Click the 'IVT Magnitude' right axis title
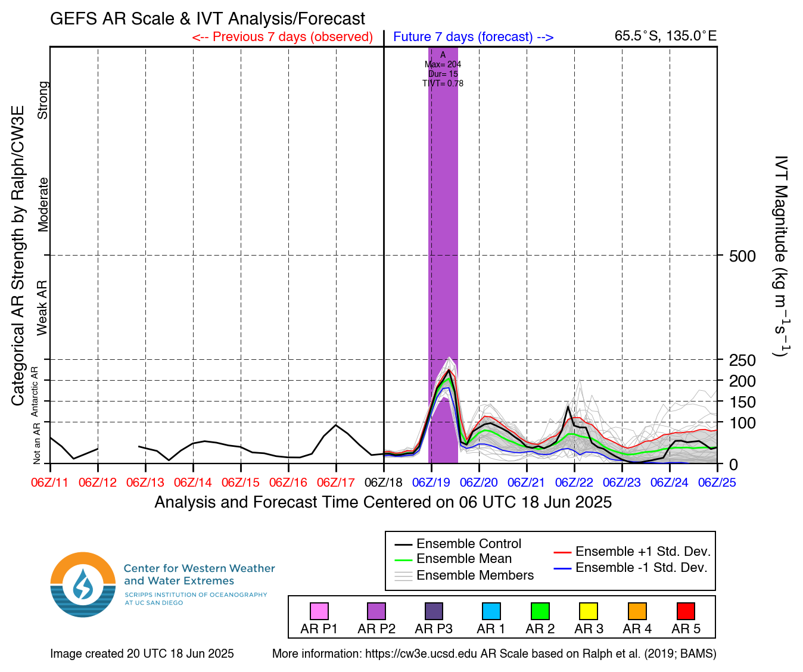This screenshot has width=803, height=672. click(781, 256)
